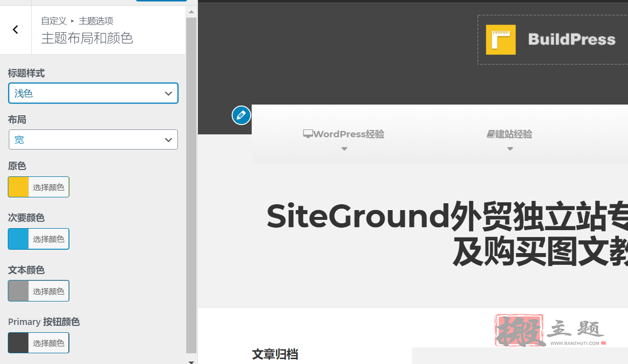This screenshot has width=628, height=364.
Task: Click the 原色 field label
Action: pos(17,166)
